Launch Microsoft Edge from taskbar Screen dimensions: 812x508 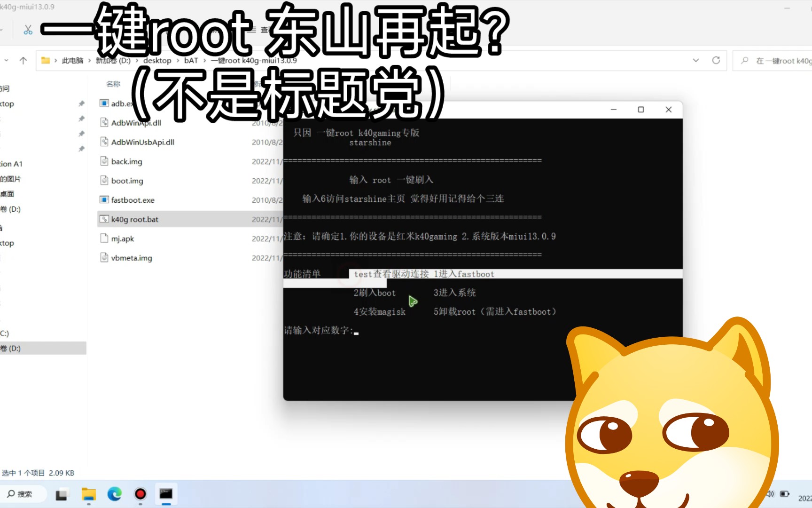pos(114,494)
